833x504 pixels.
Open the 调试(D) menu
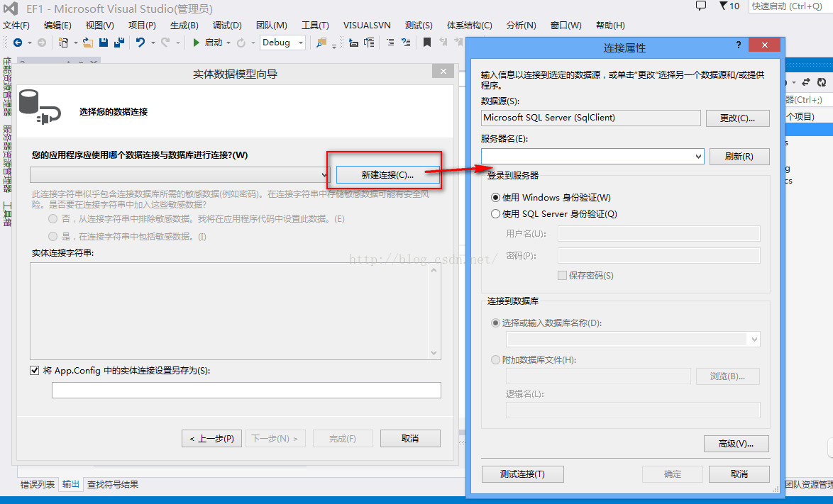tap(227, 26)
